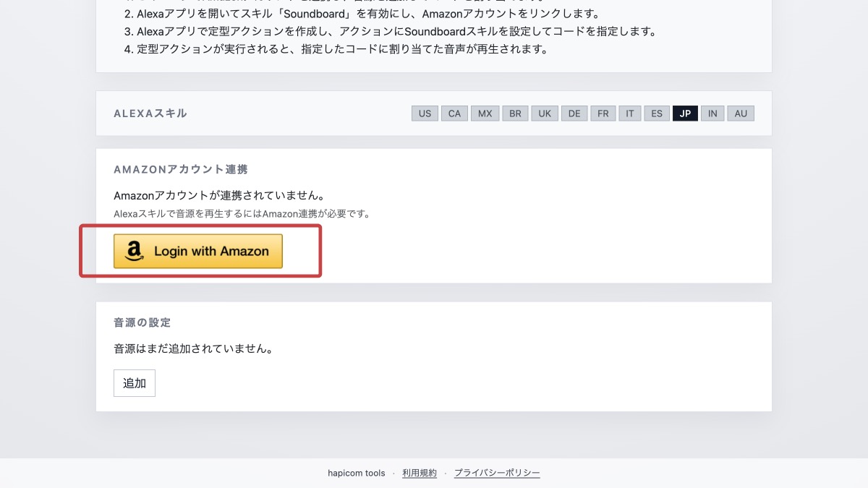Select the ES Alexa skill region
The image size is (868, 488).
(x=657, y=114)
